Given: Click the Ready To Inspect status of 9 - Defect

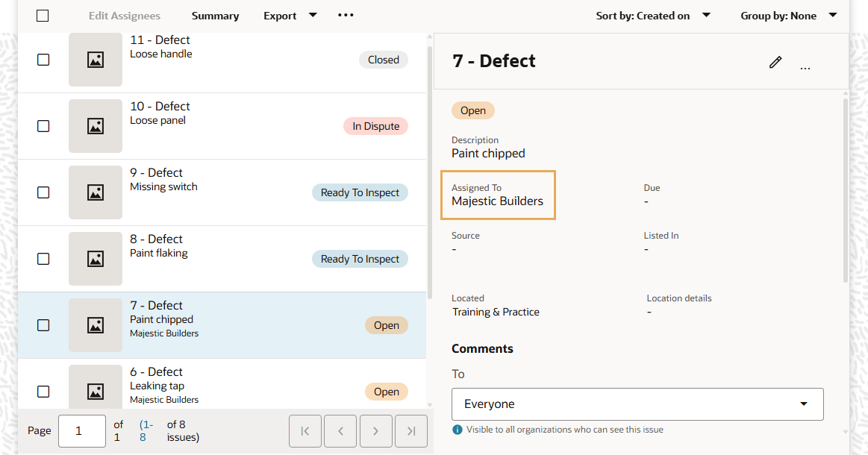Looking at the screenshot, I should click(x=360, y=192).
